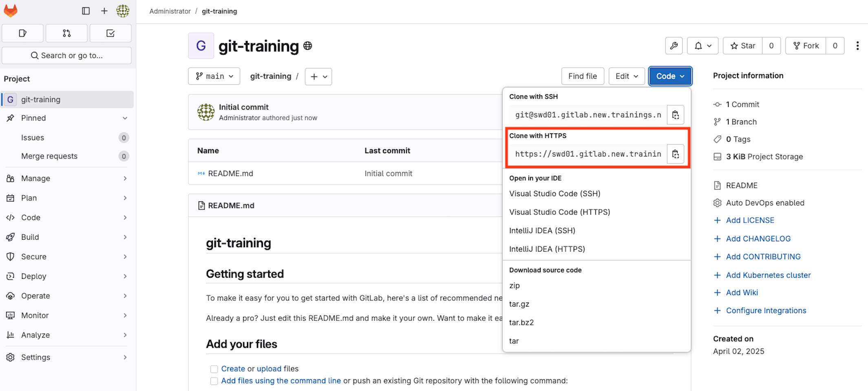Open the notification bell dropdown
Screen dimensions: 868x391
702,46
